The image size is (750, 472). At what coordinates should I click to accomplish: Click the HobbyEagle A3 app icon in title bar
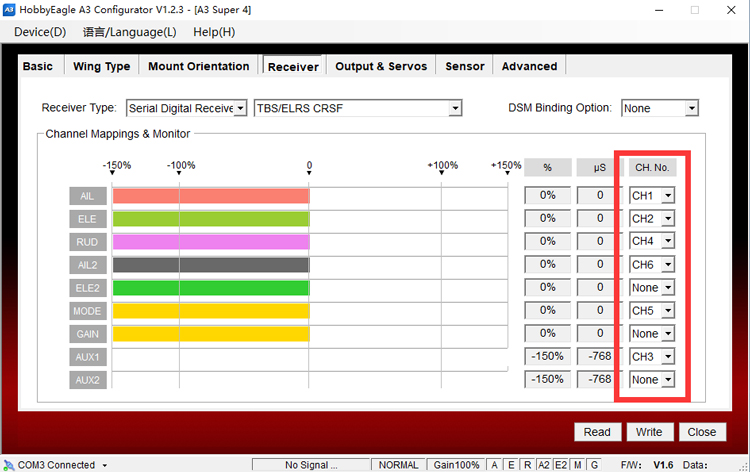[x=10, y=9]
